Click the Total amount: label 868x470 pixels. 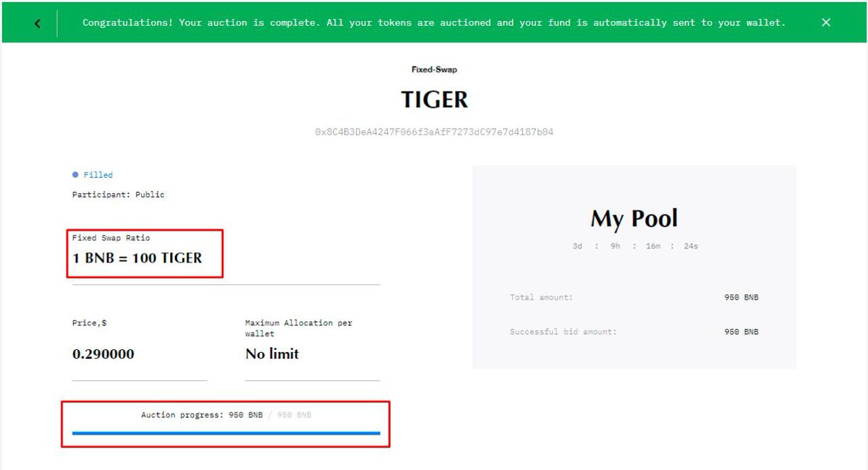click(541, 297)
